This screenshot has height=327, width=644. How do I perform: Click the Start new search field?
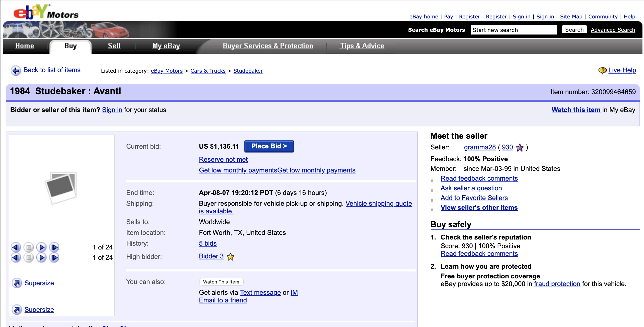(514, 30)
